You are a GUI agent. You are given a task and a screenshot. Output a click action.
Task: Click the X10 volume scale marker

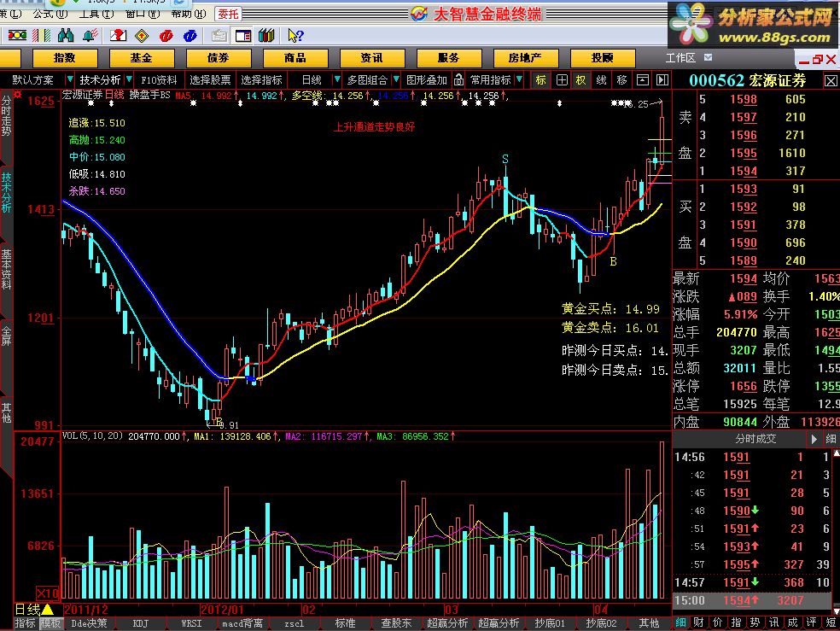pyautogui.click(x=47, y=593)
